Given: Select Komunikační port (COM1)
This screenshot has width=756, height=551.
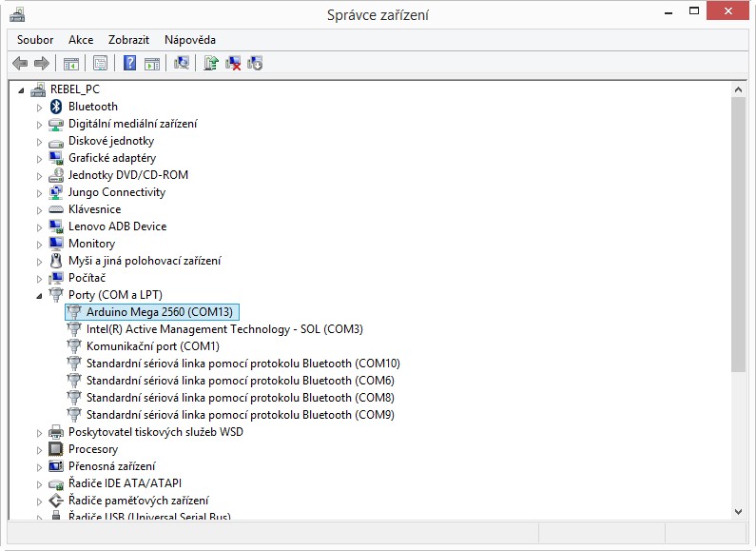Looking at the screenshot, I should click(152, 346).
